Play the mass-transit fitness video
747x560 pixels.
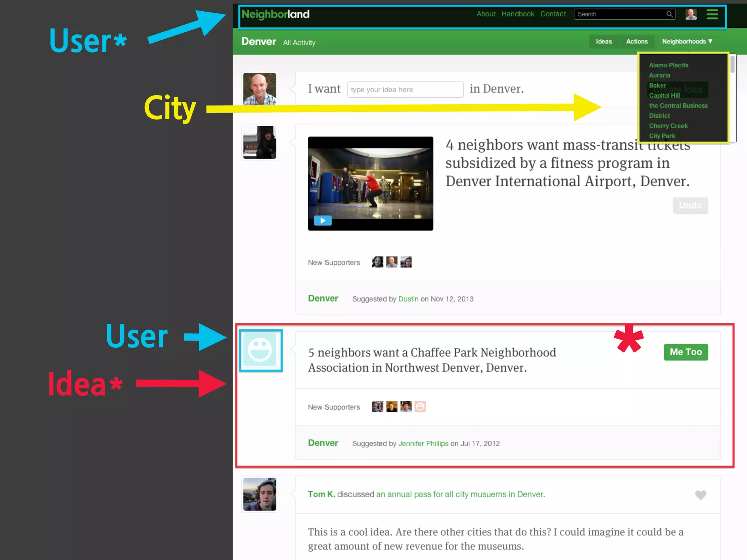[x=323, y=221]
